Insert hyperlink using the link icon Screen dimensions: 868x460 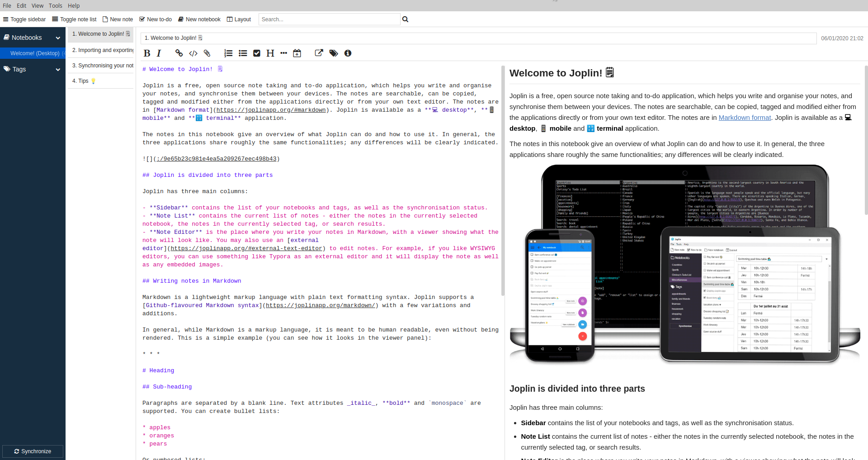(x=179, y=53)
